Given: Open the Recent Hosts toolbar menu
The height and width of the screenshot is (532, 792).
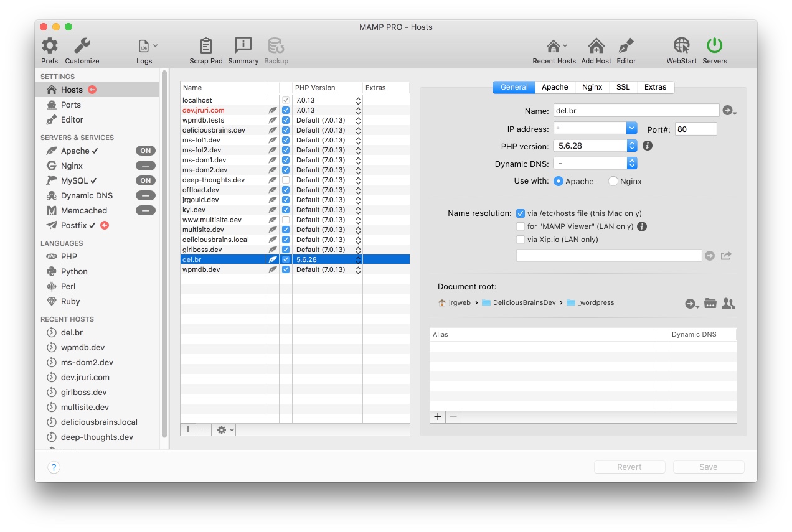Looking at the screenshot, I should [x=554, y=50].
